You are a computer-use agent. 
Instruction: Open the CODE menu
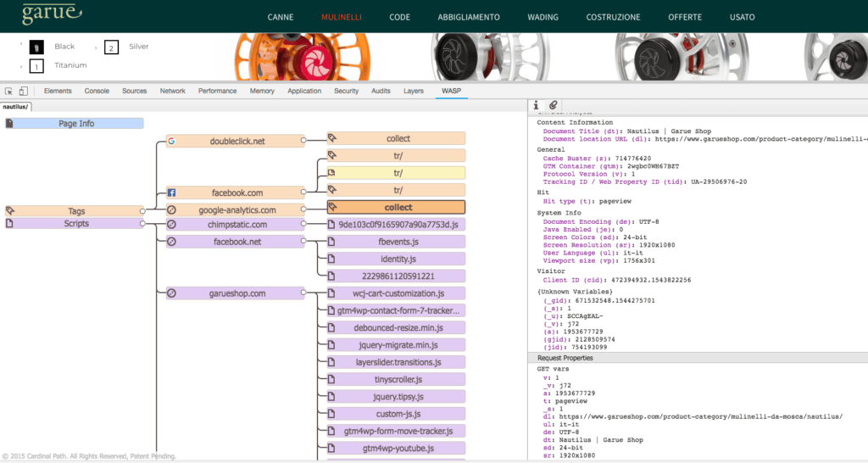400,17
